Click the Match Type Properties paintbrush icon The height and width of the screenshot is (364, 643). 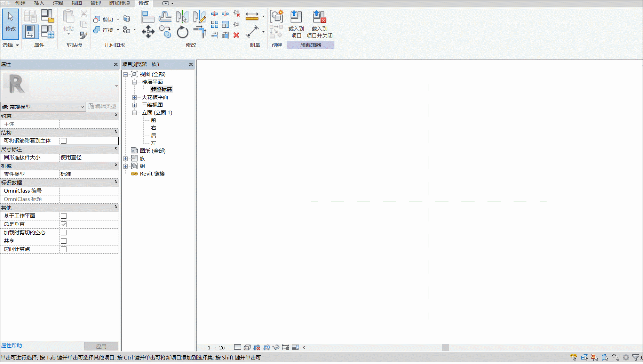click(84, 35)
